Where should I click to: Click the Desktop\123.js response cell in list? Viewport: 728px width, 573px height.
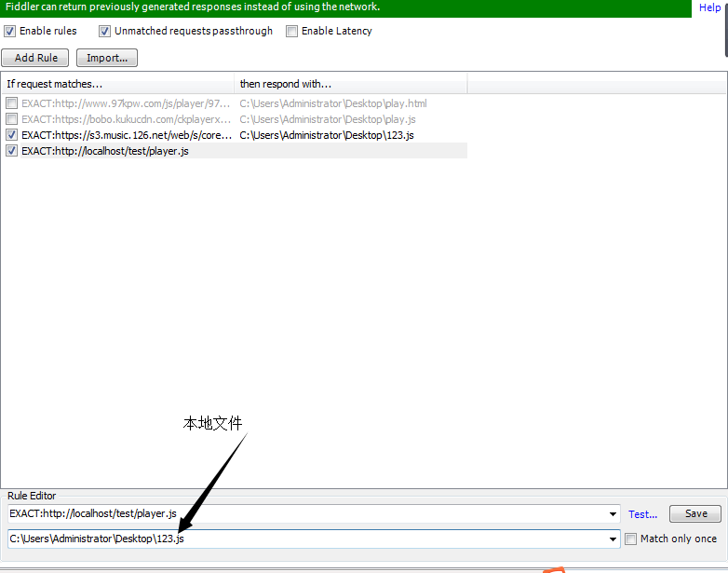327,135
